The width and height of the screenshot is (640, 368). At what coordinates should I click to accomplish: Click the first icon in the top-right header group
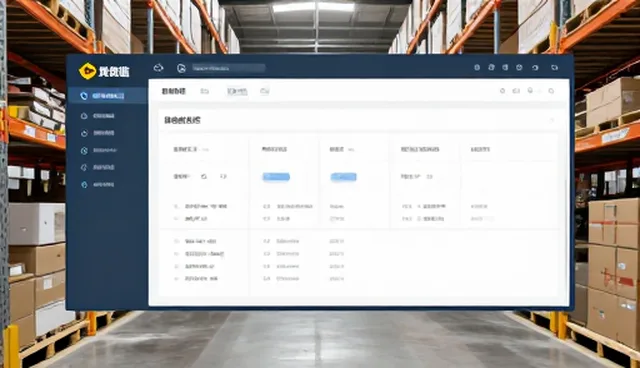click(x=477, y=67)
